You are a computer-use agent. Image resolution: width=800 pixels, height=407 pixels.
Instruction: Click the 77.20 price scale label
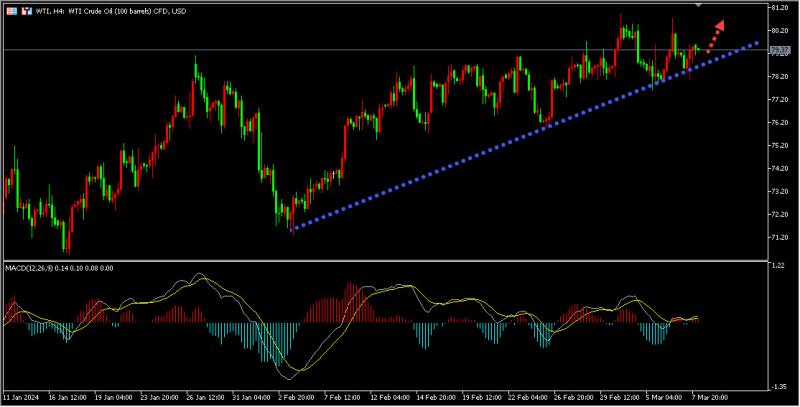click(x=779, y=99)
